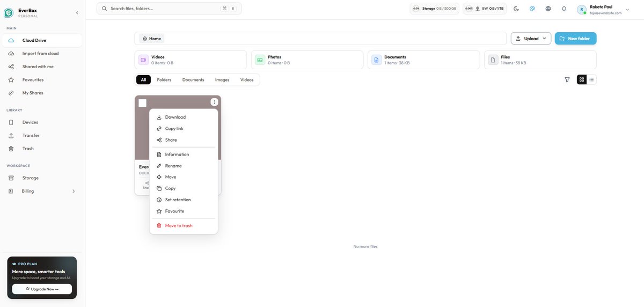Open the language globe icon
This screenshot has width=644, height=307.
click(548, 9)
